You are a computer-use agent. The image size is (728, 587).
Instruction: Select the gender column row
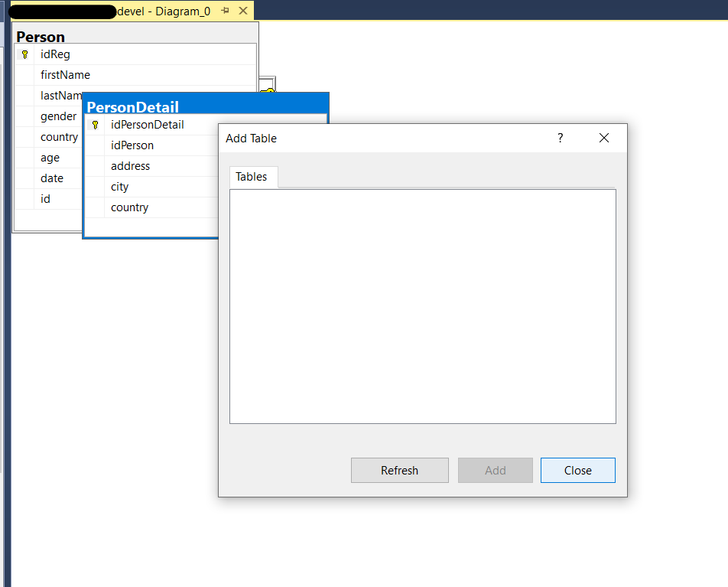(x=58, y=116)
